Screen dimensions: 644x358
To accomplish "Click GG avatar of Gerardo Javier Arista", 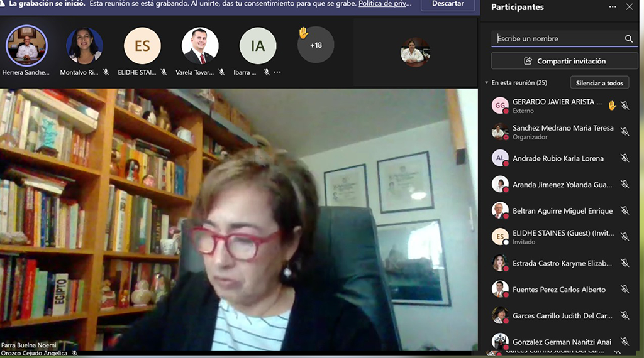I will (500, 106).
